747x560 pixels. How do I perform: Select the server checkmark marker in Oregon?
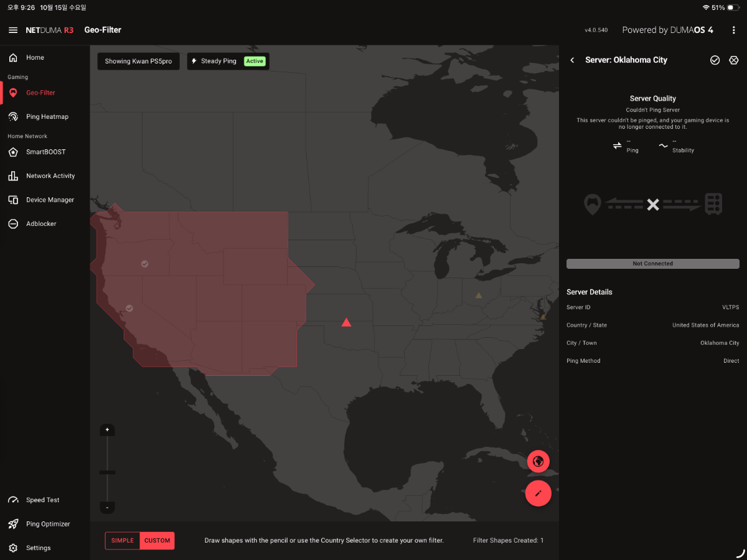pyautogui.click(x=144, y=264)
